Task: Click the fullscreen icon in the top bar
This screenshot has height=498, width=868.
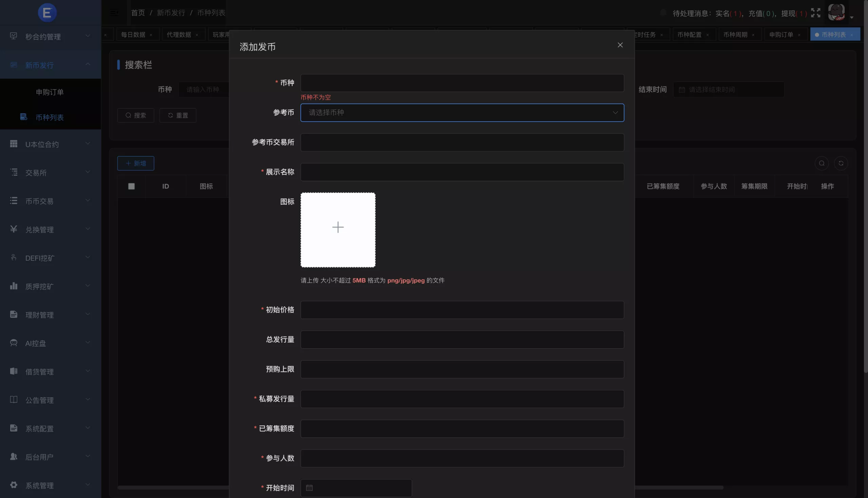Action: (816, 13)
